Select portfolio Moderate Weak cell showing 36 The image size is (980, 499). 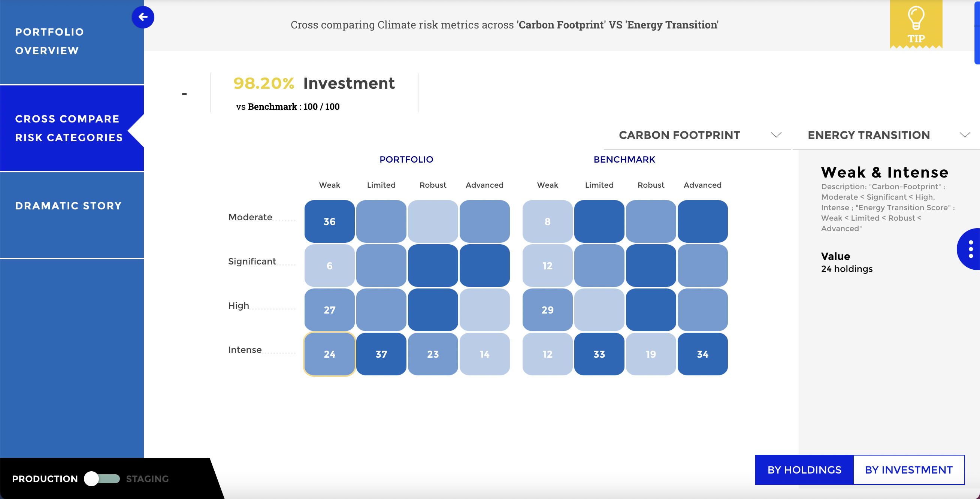coord(329,221)
